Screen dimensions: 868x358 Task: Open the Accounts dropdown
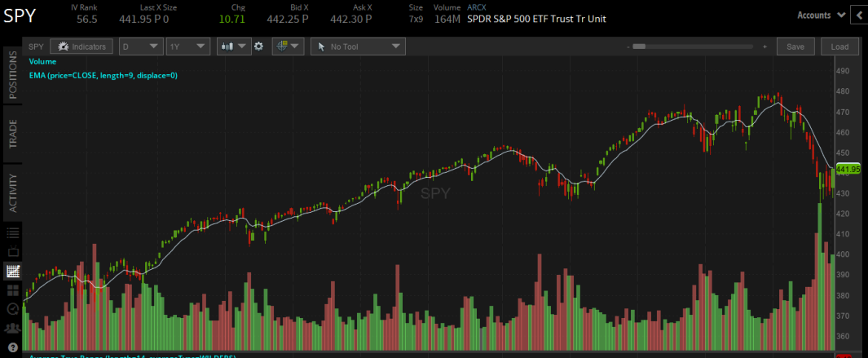pos(821,15)
